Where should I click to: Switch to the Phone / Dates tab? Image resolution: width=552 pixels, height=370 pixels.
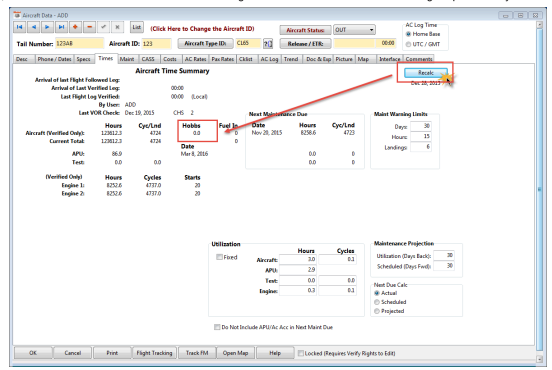(54, 59)
